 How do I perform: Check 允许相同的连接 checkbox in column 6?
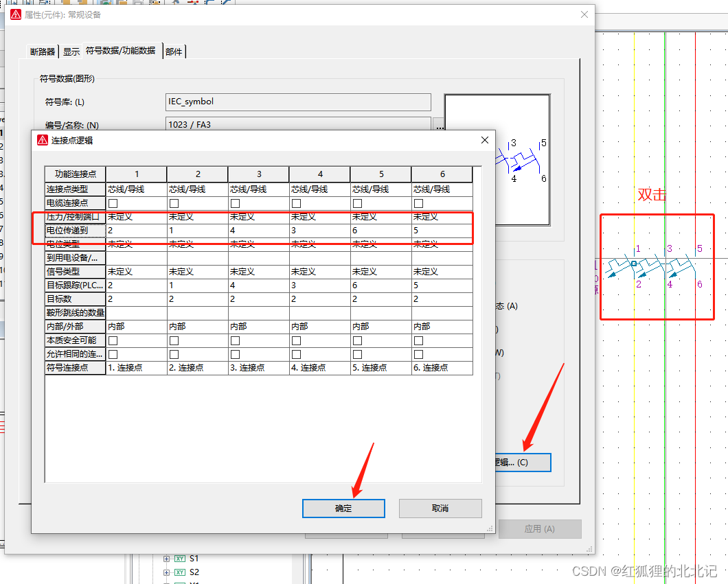418,354
